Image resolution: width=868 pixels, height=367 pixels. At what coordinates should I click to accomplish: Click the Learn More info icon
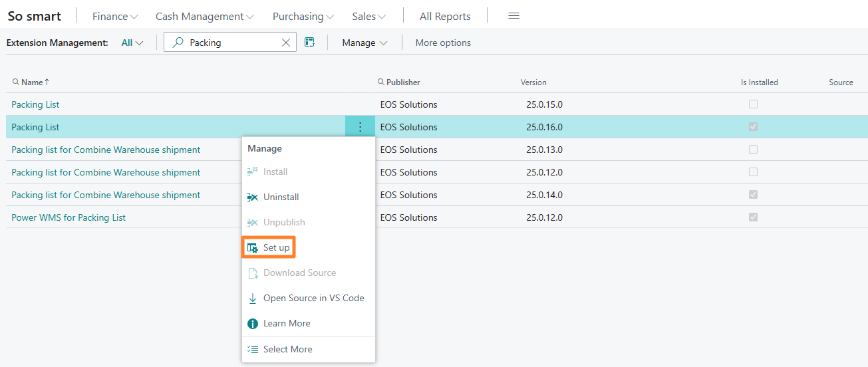(253, 324)
